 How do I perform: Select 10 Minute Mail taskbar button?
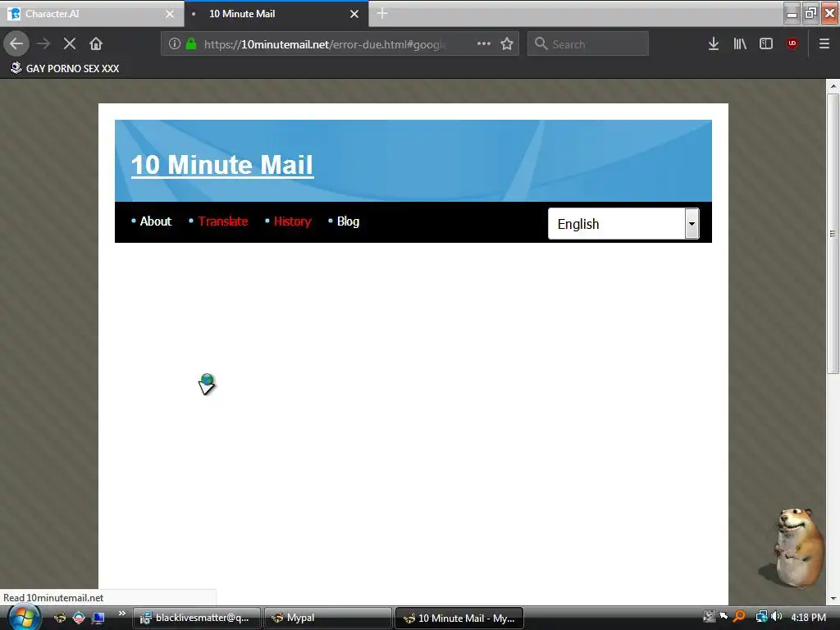coord(459,618)
